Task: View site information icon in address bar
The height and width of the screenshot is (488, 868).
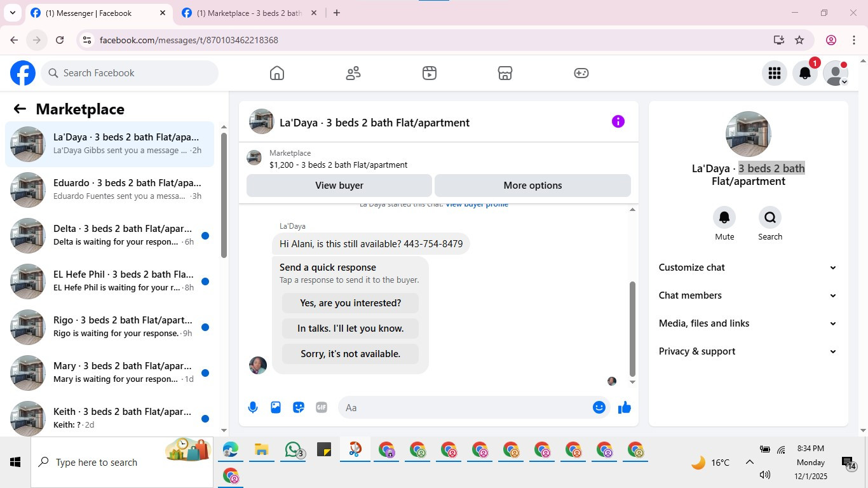Action: click(88, 40)
